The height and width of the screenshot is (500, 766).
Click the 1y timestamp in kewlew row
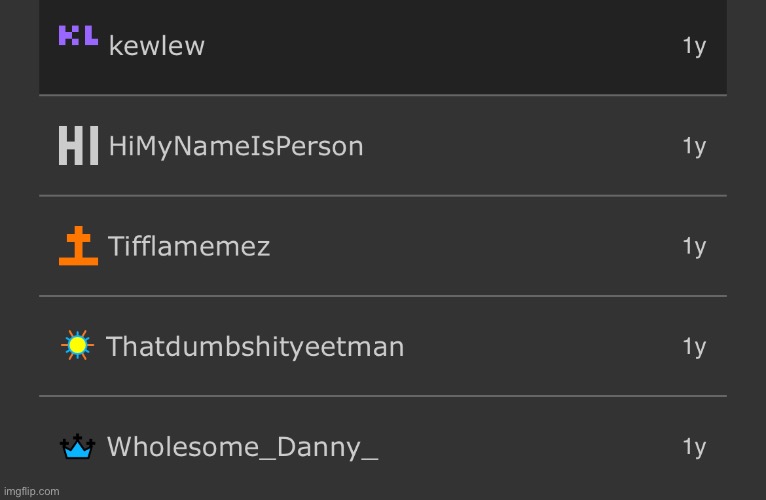click(x=694, y=46)
